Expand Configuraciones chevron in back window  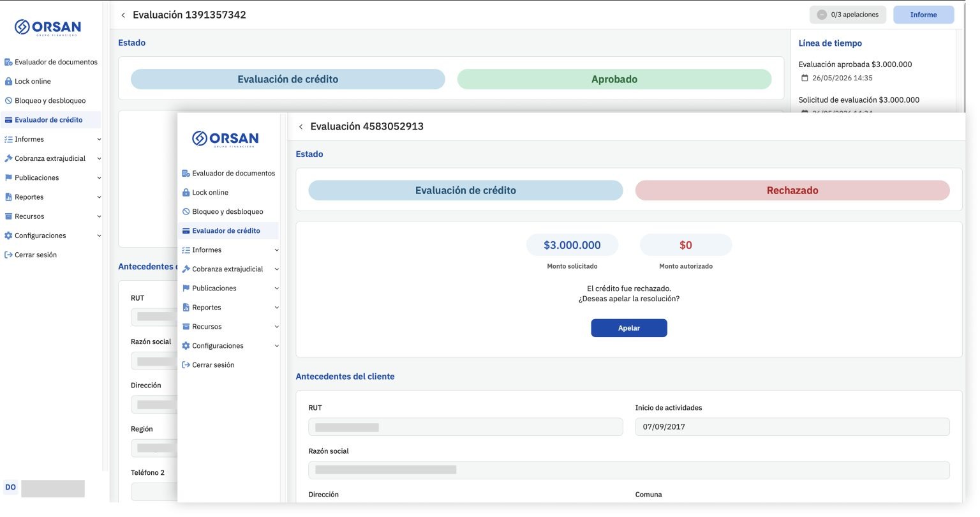click(99, 236)
